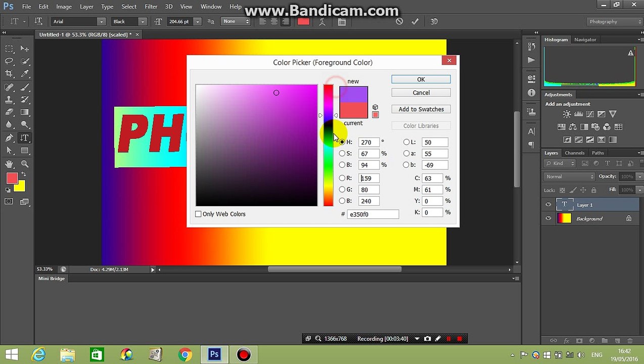Select the Hand tool
The width and height of the screenshot is (644, 364).
(9, 164)
